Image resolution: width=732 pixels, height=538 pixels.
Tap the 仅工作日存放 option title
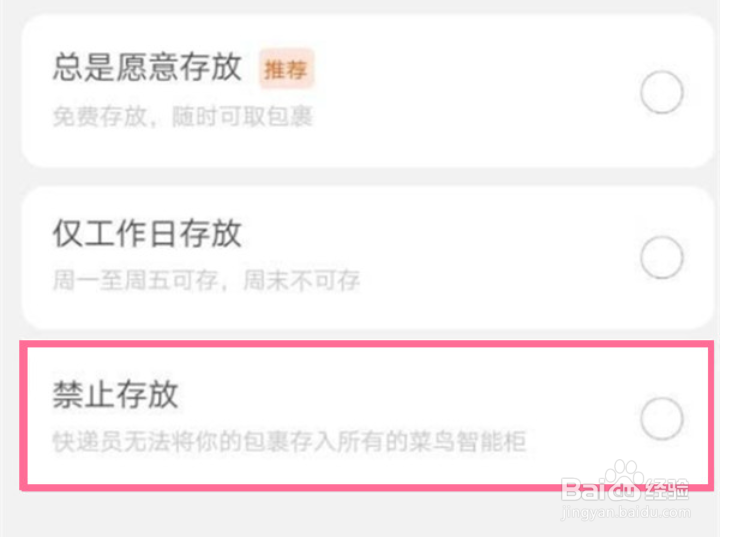tap(148, 232)
